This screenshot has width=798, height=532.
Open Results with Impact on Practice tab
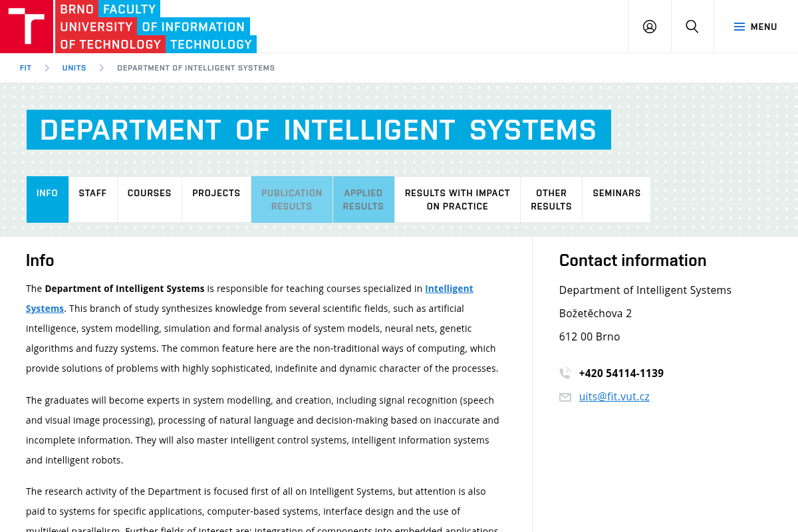[458, 199]
